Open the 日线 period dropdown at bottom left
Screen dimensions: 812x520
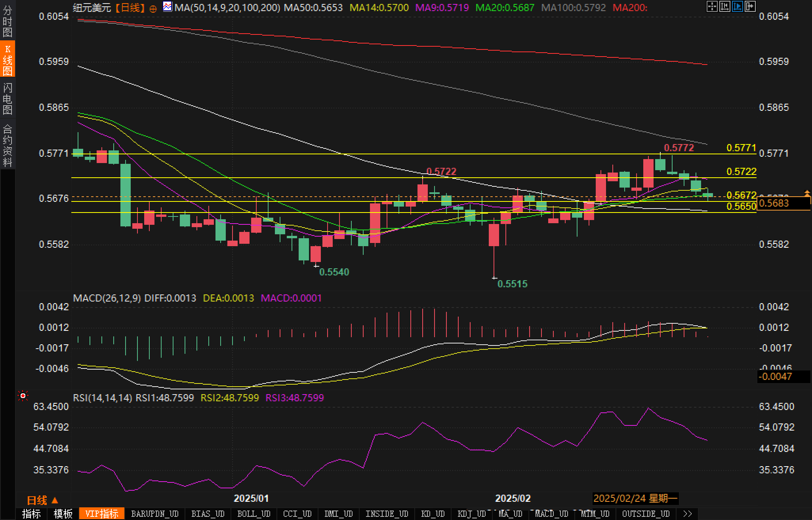(42, 500)
